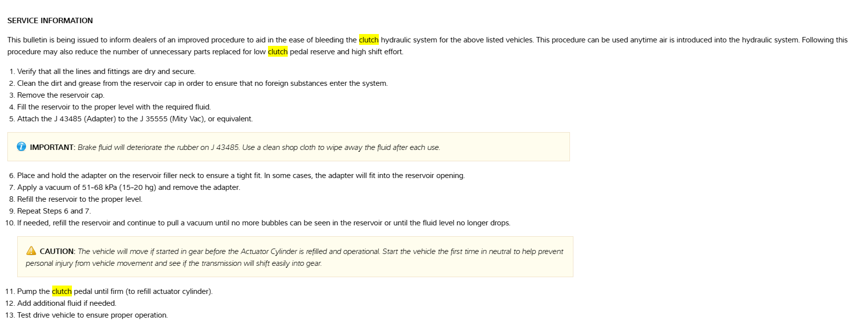Click step 6 about holding the adapter
The image size is (868, 324).
240,176
